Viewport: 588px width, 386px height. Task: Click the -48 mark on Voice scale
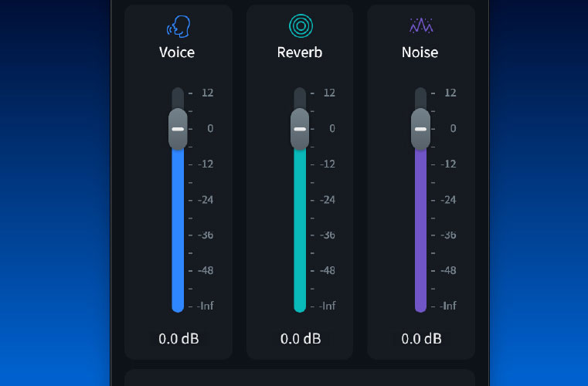click(x=206, y=270)
